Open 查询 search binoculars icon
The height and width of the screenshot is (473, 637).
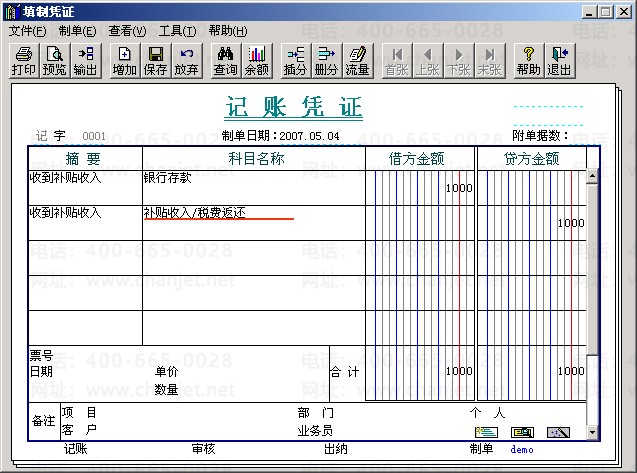point(225,61)
